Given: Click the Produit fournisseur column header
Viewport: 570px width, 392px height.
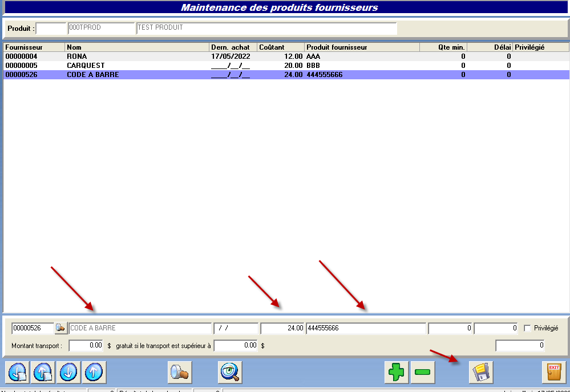Looking at the screenshot, I should click(x=362, y=47).
